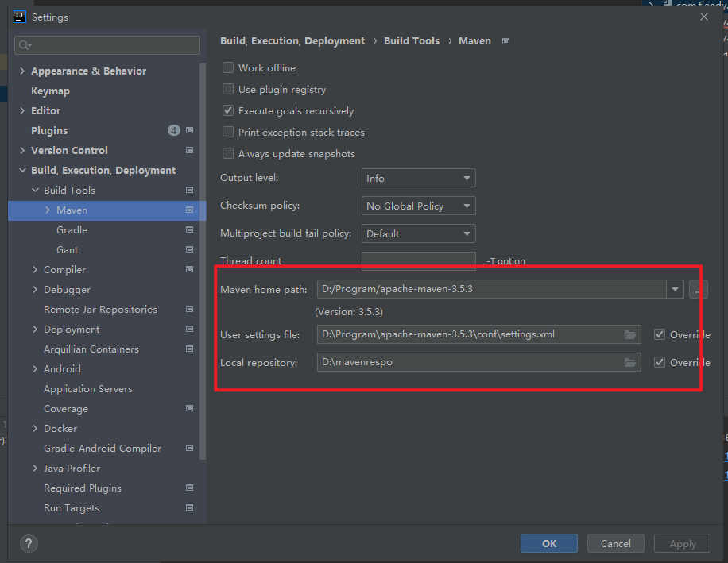Select Gradle under Build Tools
The height and width of the screenshot is (563, 728).
pyautogui.click(x=72, y=230)
